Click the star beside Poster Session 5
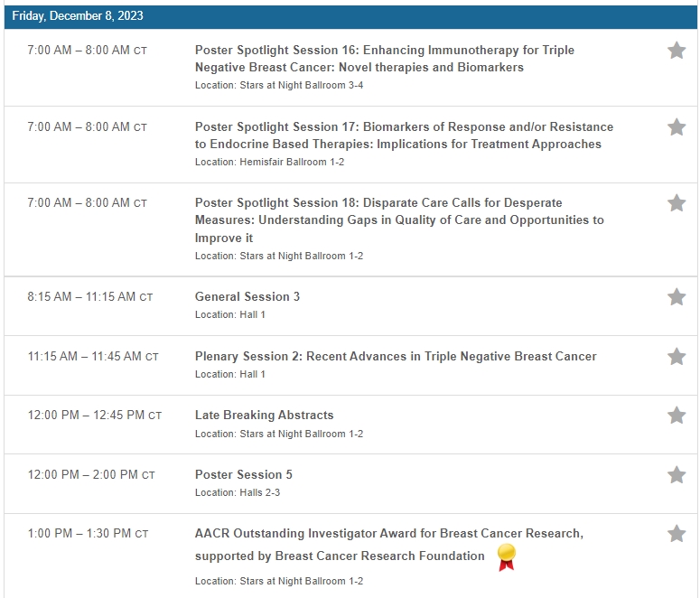Image resolution: width=700 pixels, height=598 pixels. (x=677, y=475)
